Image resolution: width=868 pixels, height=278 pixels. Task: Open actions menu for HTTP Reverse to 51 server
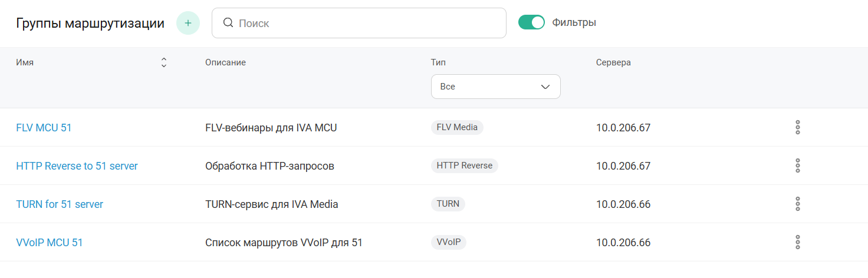(x=797, y=166)
